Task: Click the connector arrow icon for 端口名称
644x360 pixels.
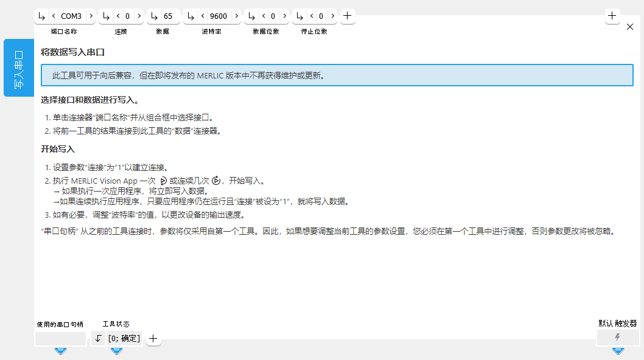Action: [x=41, y=16]
